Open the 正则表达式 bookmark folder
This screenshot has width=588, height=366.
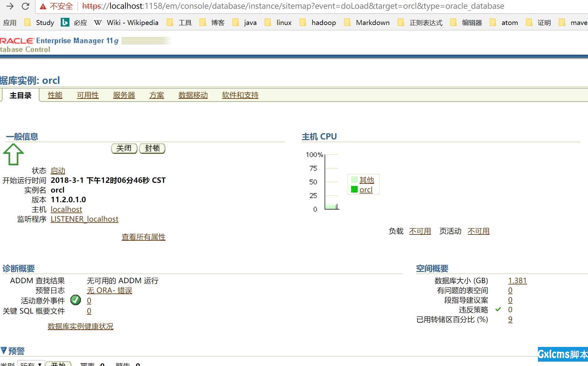click(x=420, y=23)
